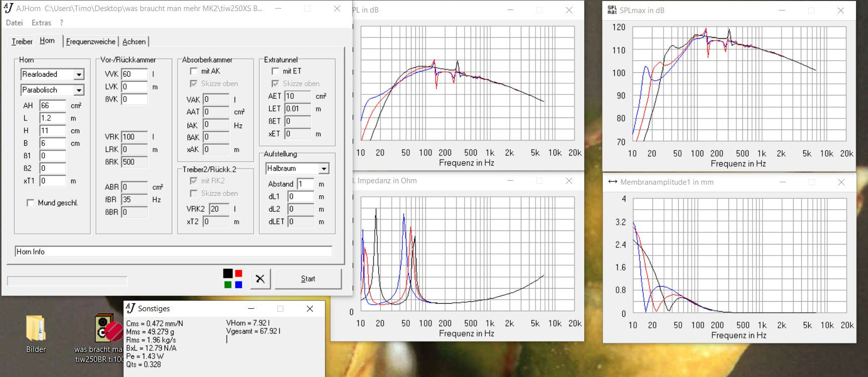Tick the 'mit ET' checkbox

[x=275, y=71]
